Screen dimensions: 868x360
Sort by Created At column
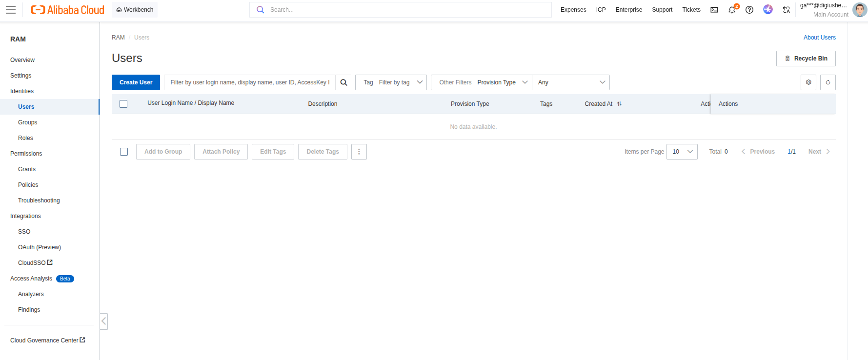pos(619,104)
